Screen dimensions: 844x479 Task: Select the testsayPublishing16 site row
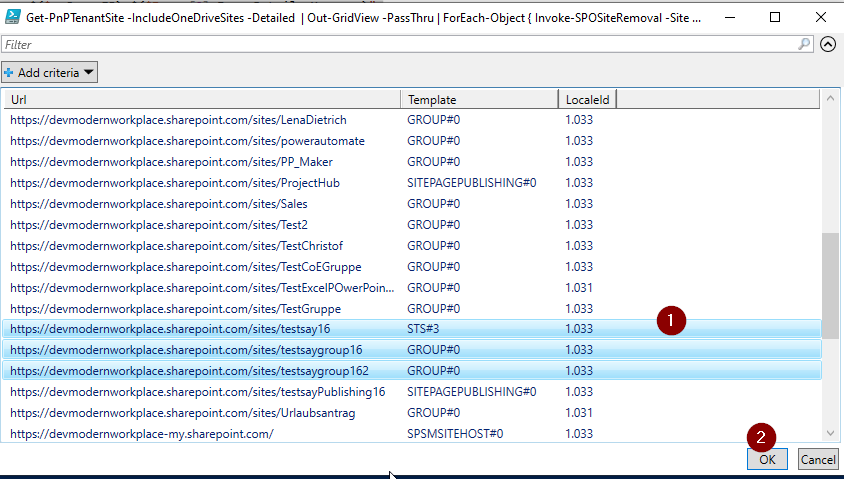(198, 391)
